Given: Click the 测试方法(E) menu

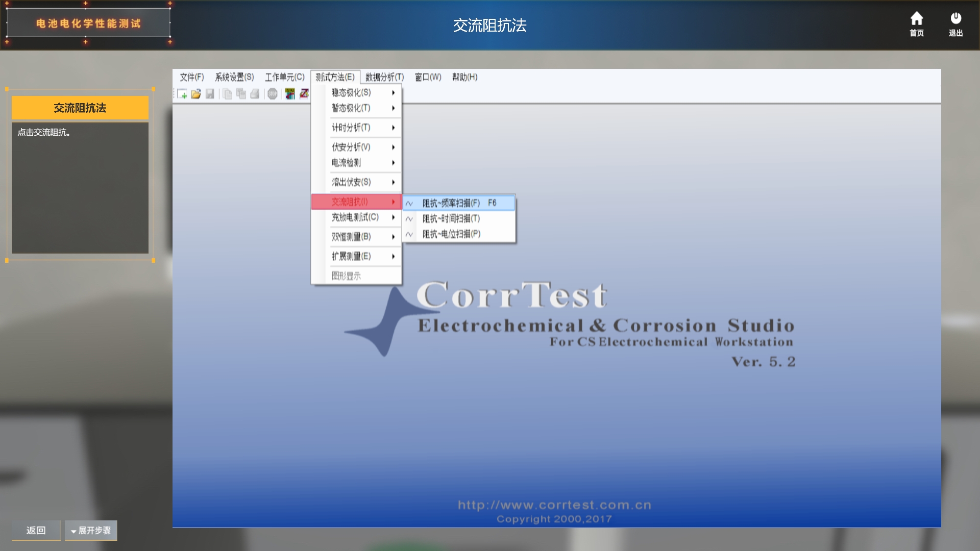Looking at the screenshot, I should point(335,77).
